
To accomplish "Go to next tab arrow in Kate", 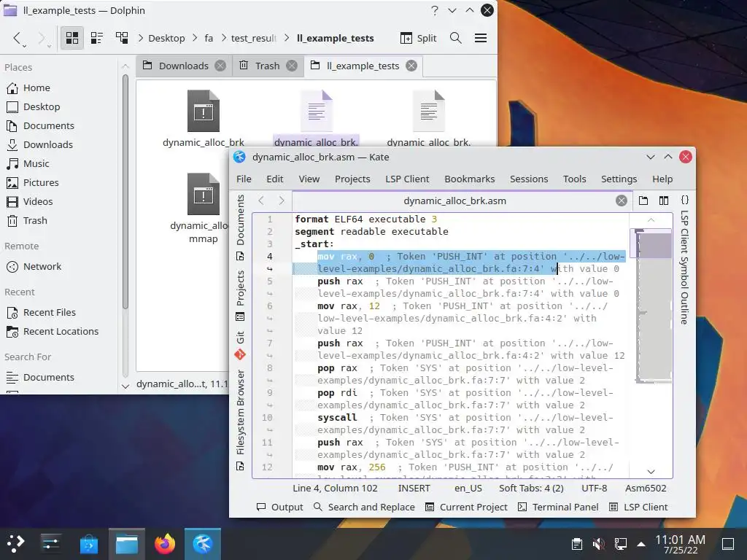I will (x=282, y=201).
